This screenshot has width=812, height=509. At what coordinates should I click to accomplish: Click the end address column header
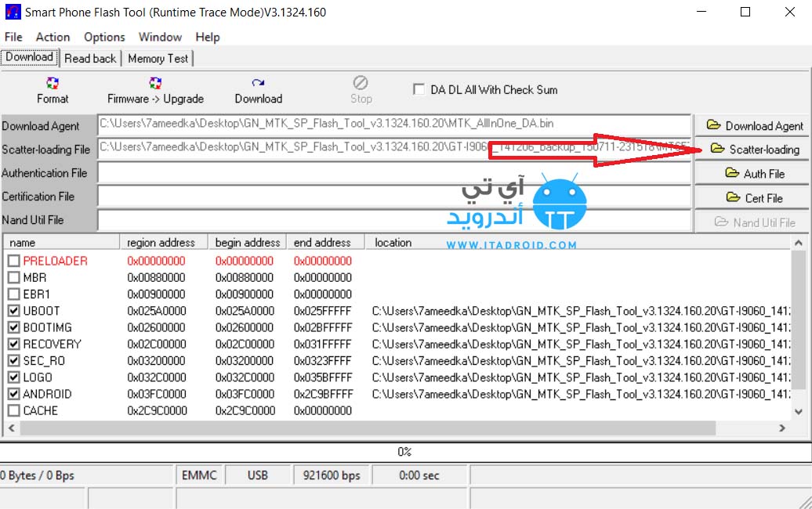[x=325, y=243]
